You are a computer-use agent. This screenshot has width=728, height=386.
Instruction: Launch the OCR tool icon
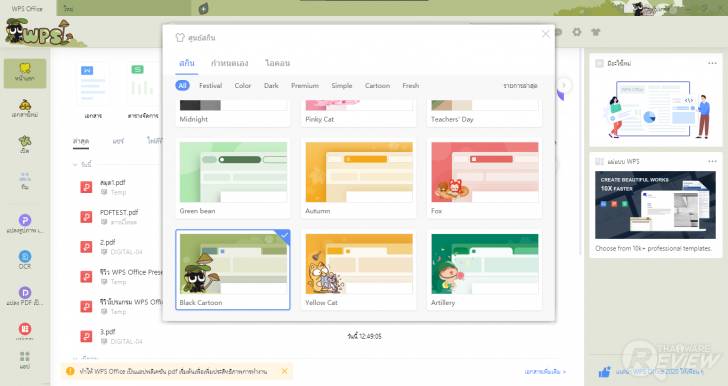[25, 256]
